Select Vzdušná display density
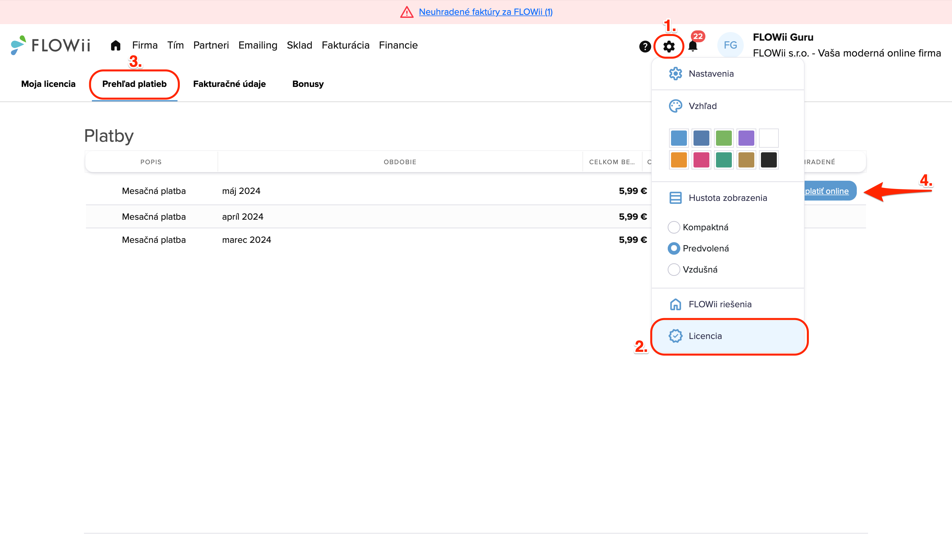The image size is (952, 560). click(674, 270)
